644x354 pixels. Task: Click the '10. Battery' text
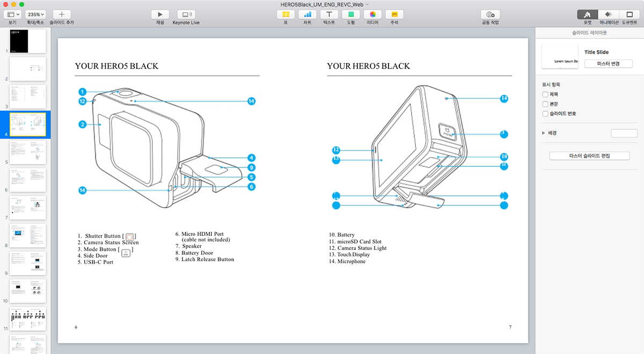click(342, 235)
